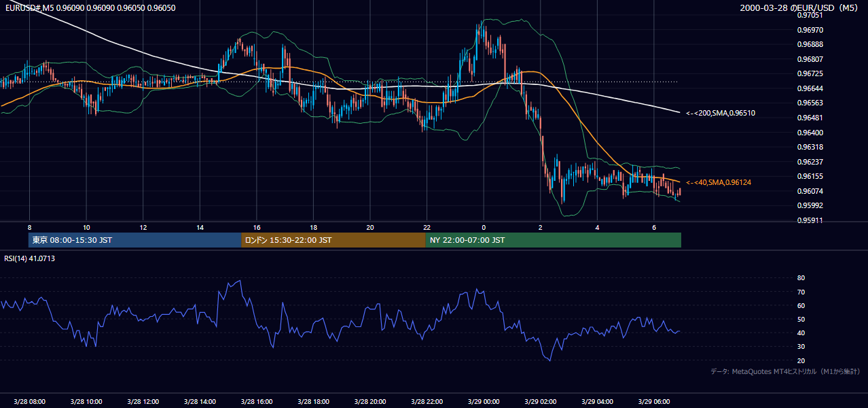Click RSI scale value 30

tap(801, 347)
